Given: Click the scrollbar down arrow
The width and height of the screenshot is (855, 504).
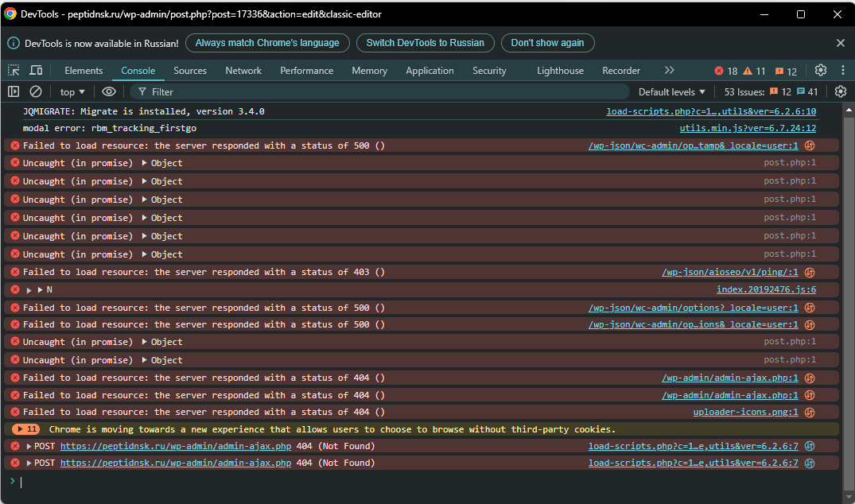Looking at the screenshot, I should [849, 498].
